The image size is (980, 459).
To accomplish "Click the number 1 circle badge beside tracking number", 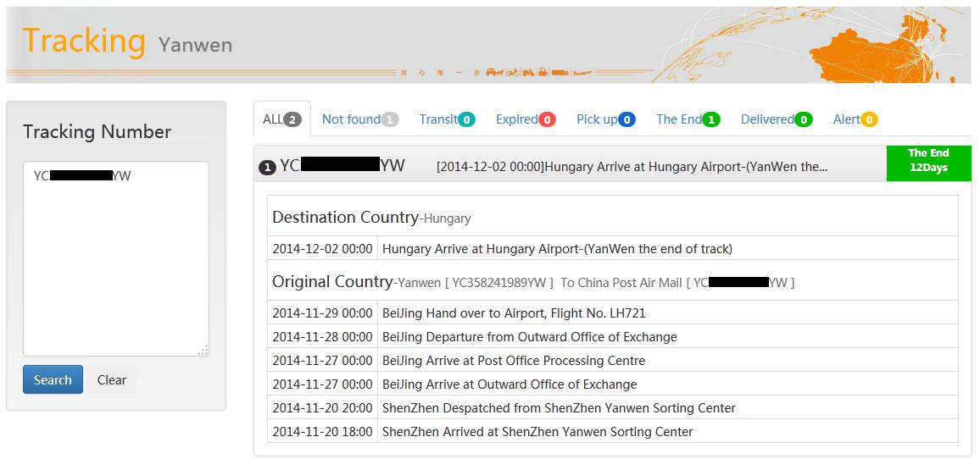I will (x=268, y=168).
